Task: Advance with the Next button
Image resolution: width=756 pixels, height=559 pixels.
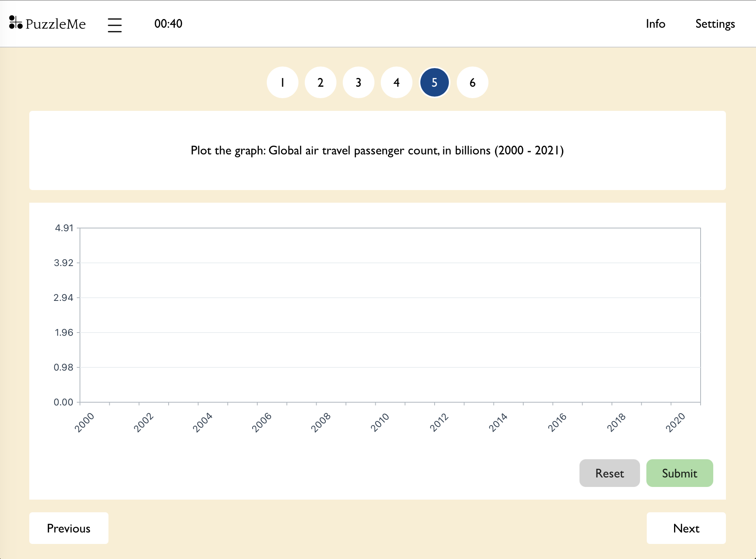Action: coord(686,528)
